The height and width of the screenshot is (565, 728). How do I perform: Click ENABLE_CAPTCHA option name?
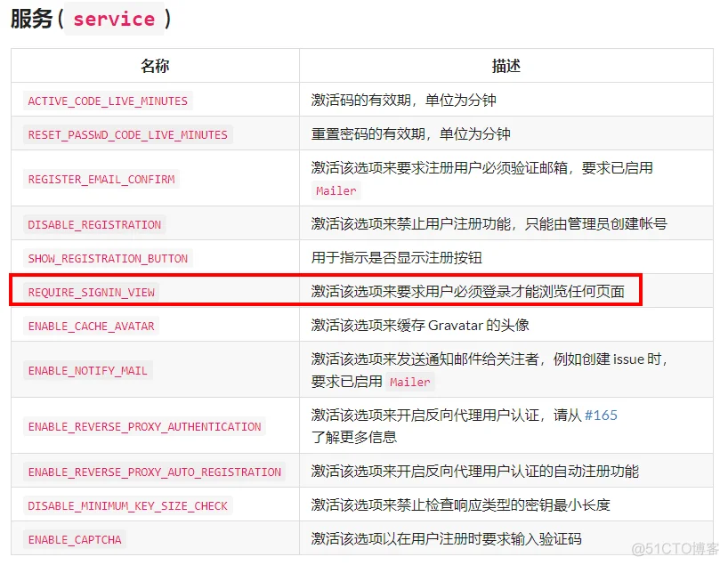click(74, 539)
